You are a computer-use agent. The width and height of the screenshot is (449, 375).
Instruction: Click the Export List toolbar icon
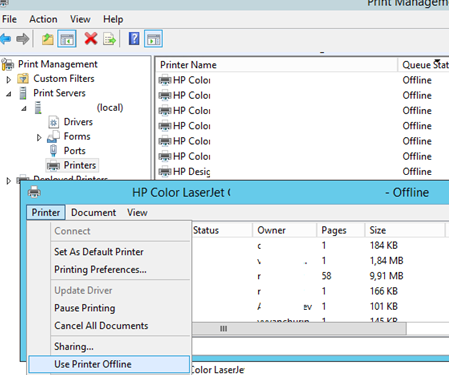(109, 39)
